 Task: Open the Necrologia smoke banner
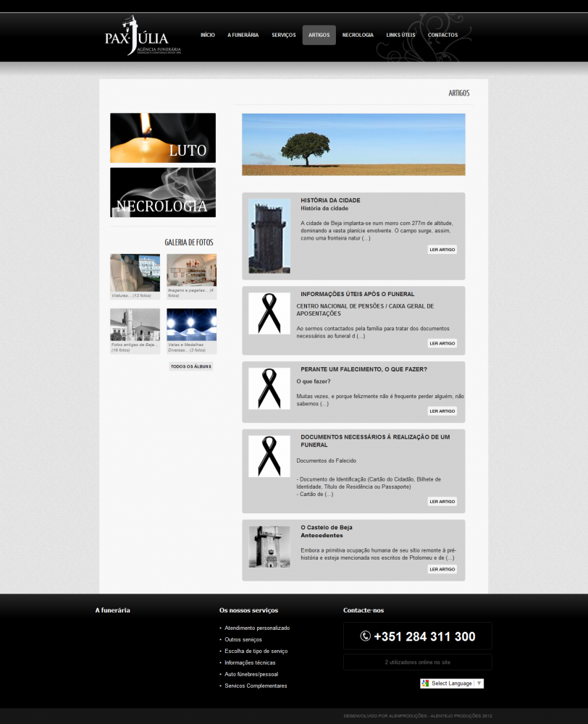point(163,193)
